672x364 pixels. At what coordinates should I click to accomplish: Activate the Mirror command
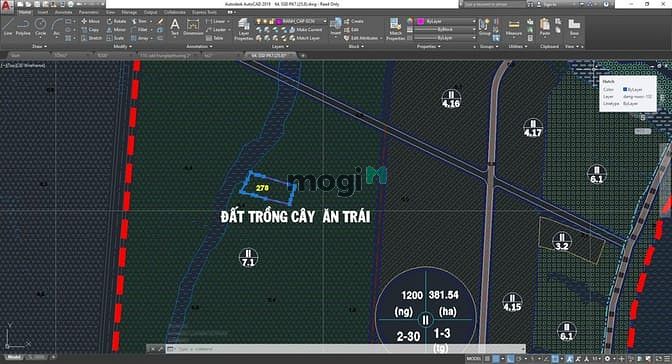117,30
